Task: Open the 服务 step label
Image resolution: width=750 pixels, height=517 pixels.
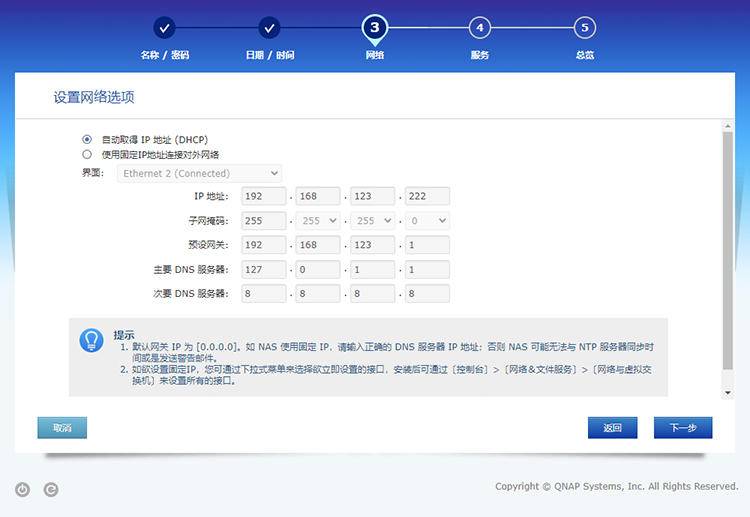Action: [480, 55]
